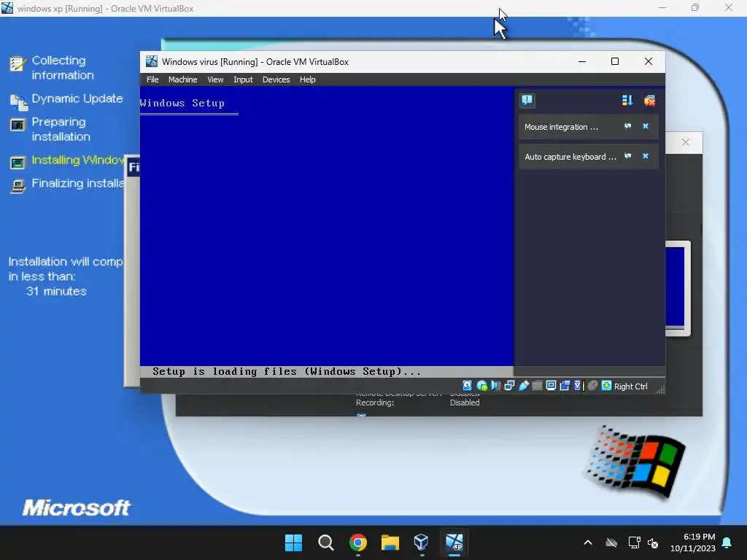This screenshot has height=560, width=747.
Task: Open taskbar Search
Action: pos(326,542)
